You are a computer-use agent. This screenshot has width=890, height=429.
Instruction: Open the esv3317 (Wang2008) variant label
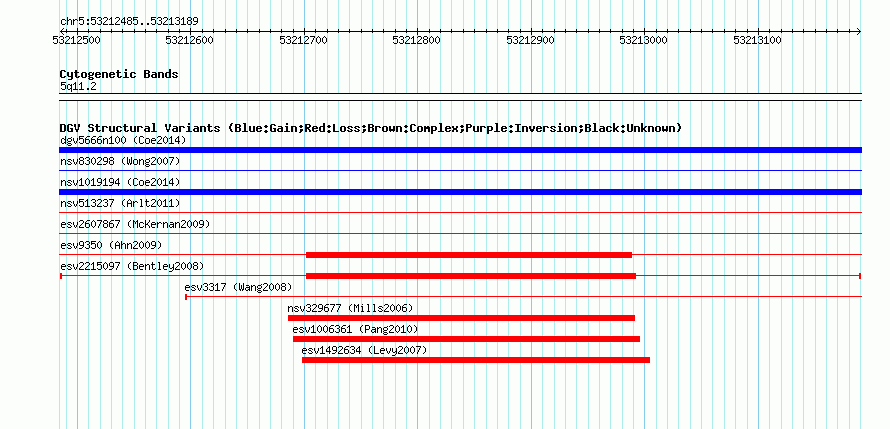point(238,287)
